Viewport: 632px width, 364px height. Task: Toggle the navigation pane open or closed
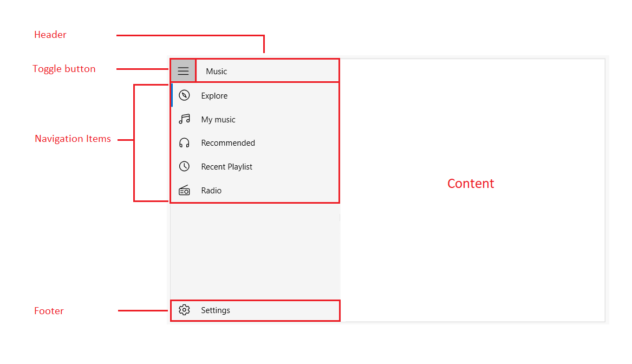[183, 70]
